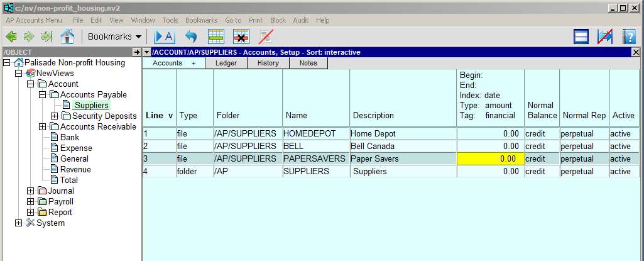Collapse the Accounts Payable tree folder
The image size is (644, 261).
(x=42, y=95)
